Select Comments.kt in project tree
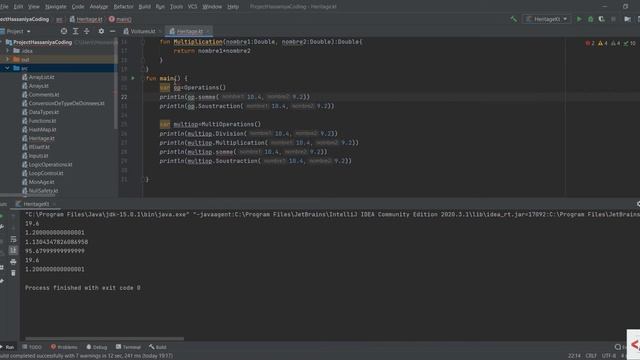Viewport: 640px width, 360px height. click(x=44, y=94)
